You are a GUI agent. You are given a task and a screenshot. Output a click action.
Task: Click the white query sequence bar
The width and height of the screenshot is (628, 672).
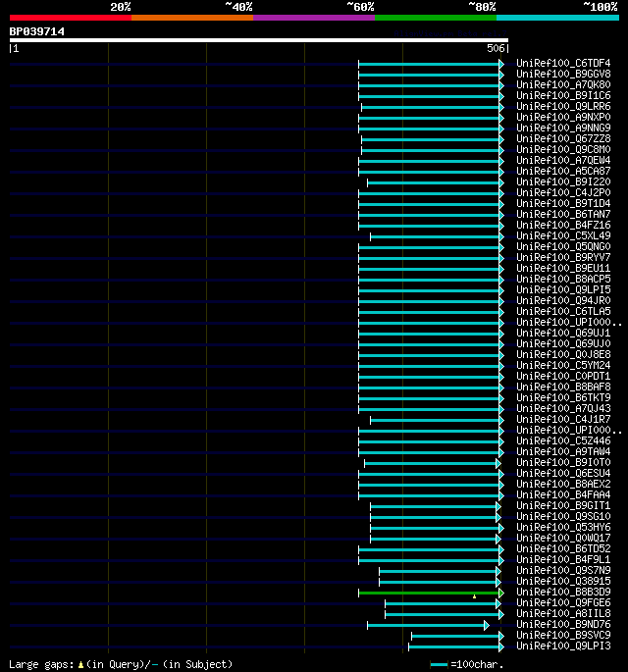[x=259, y=40]
